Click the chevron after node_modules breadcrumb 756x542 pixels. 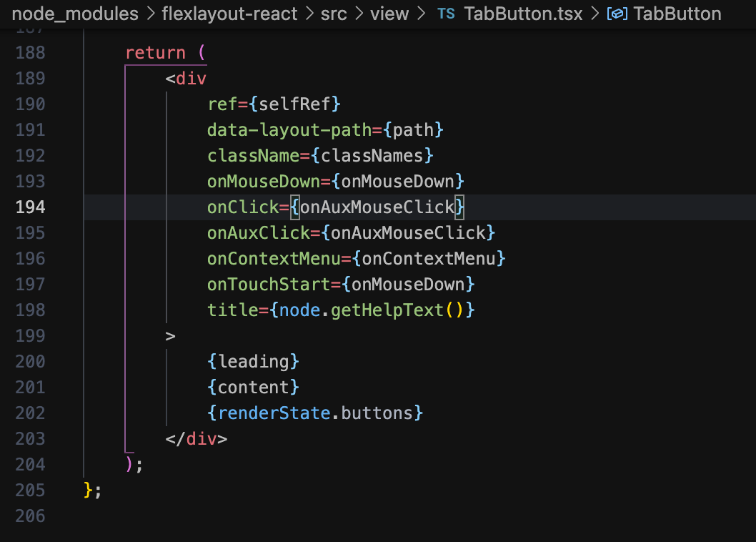[x=151, y=14]
